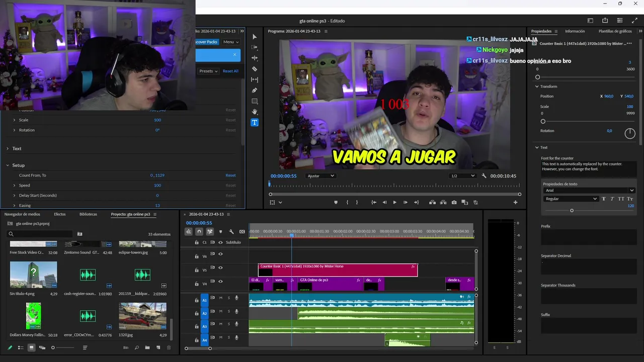Image resolution: width=644 pixels, height=362 pixels.
Task: Click the Lift button
Action: click(x=432, y=202)
